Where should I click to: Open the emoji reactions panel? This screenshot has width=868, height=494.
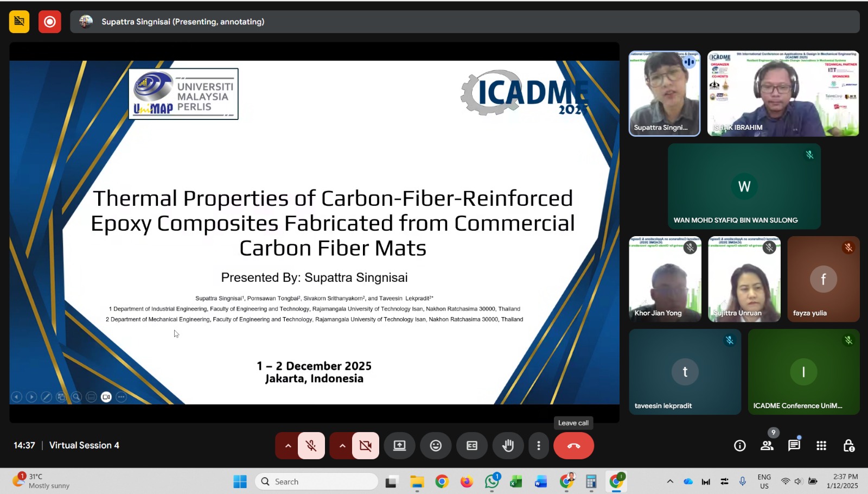click(436, 446)
